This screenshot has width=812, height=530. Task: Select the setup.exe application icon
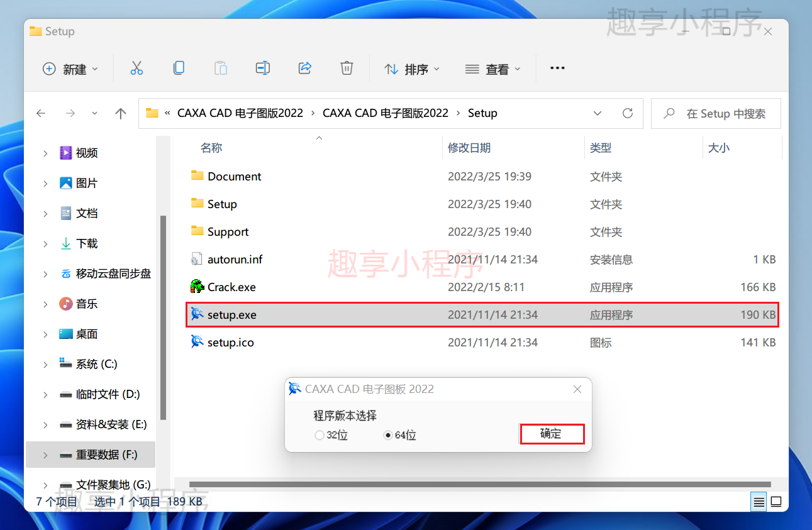[197, 314]
